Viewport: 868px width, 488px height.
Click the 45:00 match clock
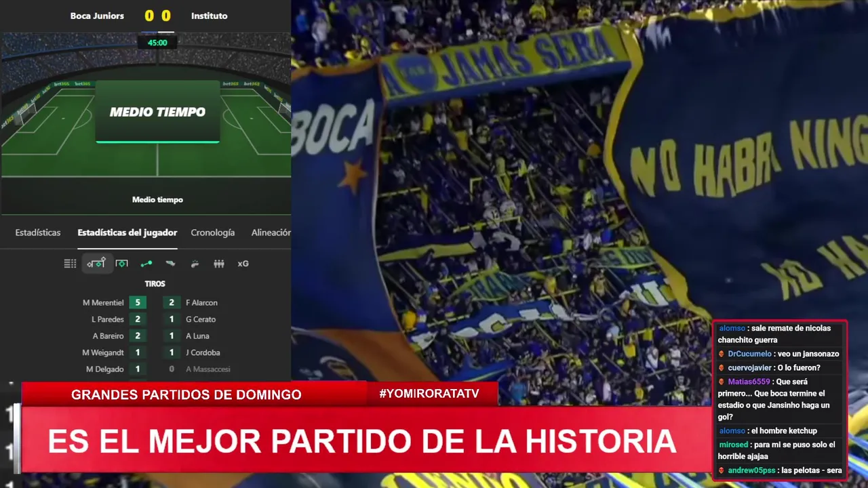pyautogui.click(x=157, y=43)
